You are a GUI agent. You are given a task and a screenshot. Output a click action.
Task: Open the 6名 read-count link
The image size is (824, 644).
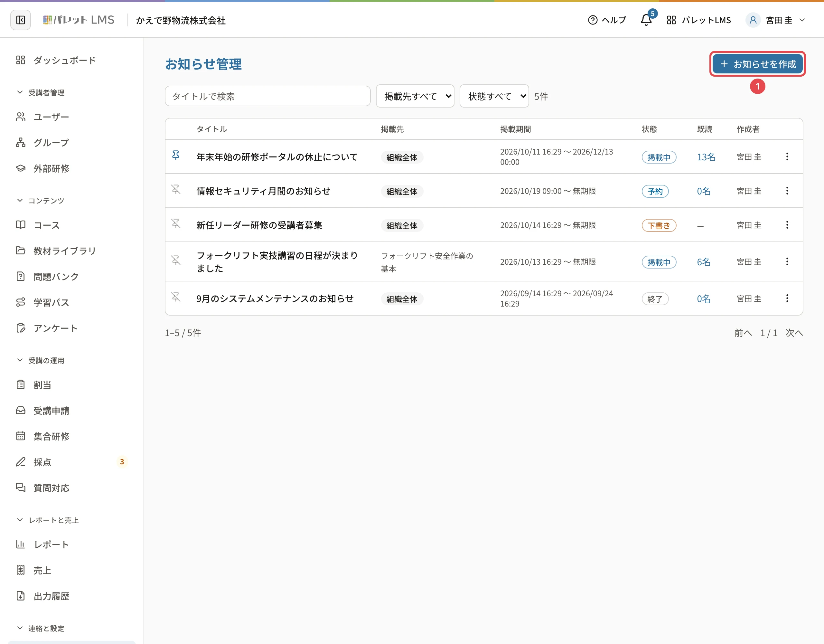pos(704,262)
